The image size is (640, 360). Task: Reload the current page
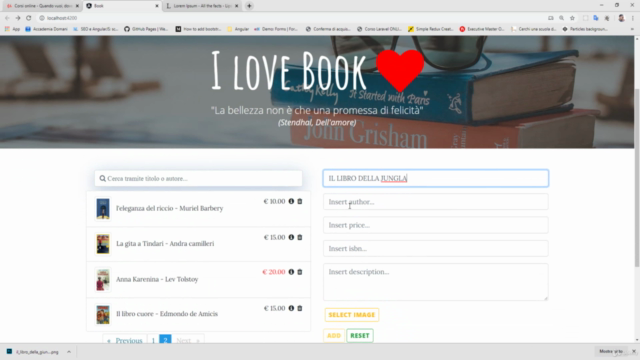tap(29, 18)
